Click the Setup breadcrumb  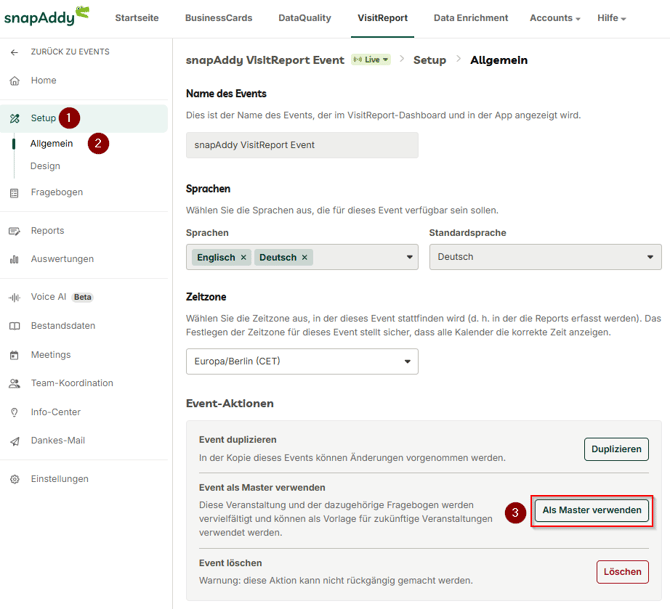point(429,60)
